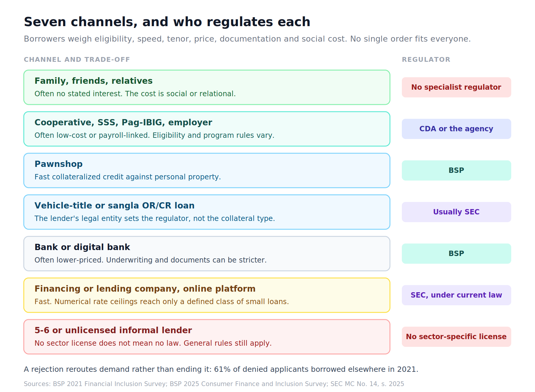Screen dimensions: 535x392
Task: Click the No specialist regulator badge
Action: coord(456,87)
